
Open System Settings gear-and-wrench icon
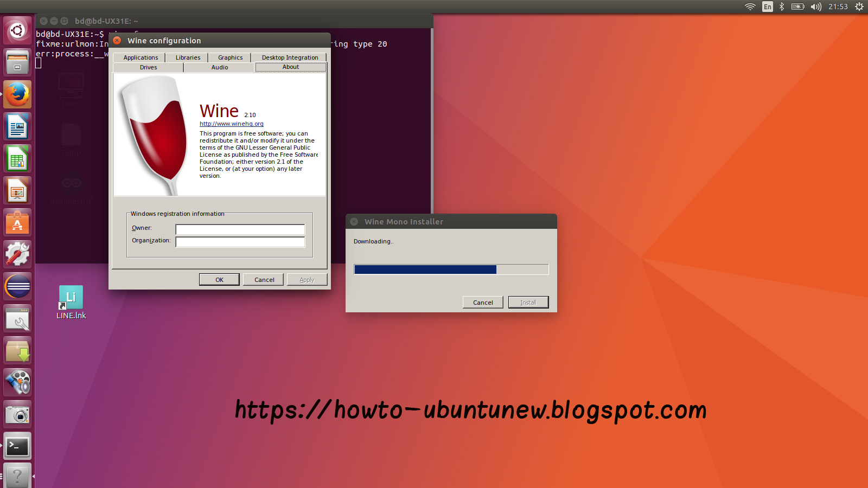pyautogui.click(x=17, y=254)
